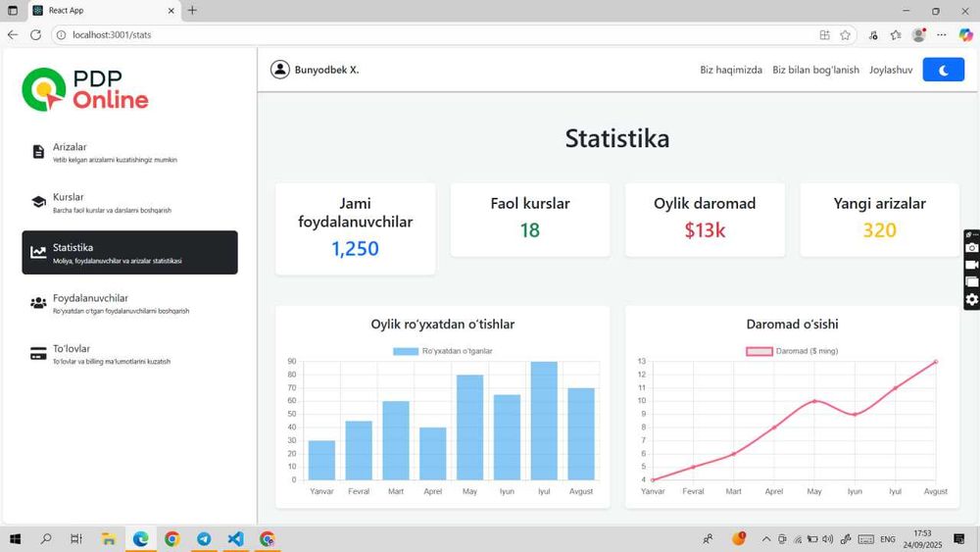Open the notification center icon
This screenshot has height=552, width=980.
[959, 539]
